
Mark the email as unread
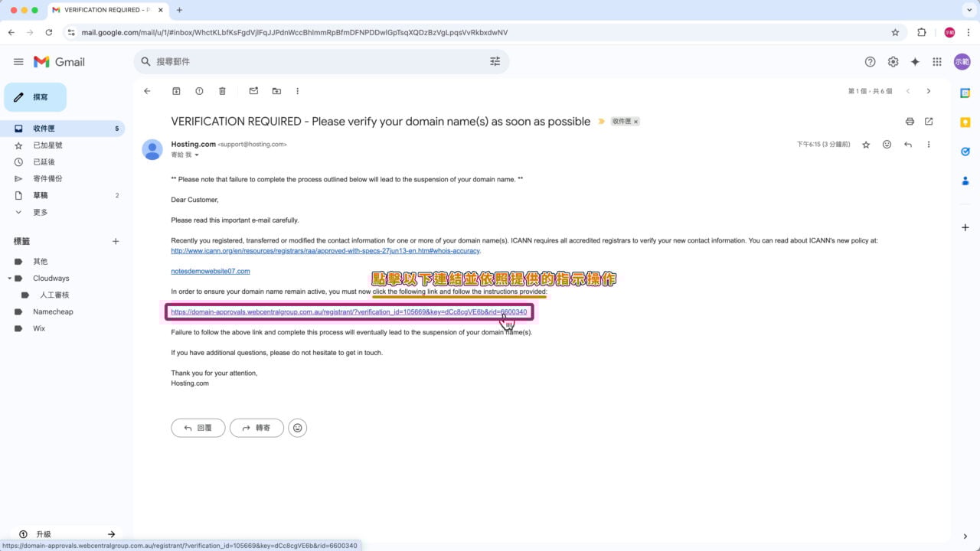coord(253,91)
